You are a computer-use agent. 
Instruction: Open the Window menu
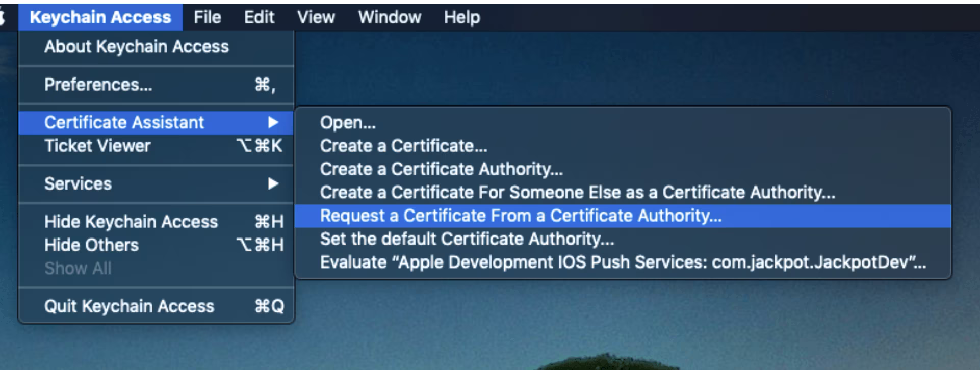point(390,17)
